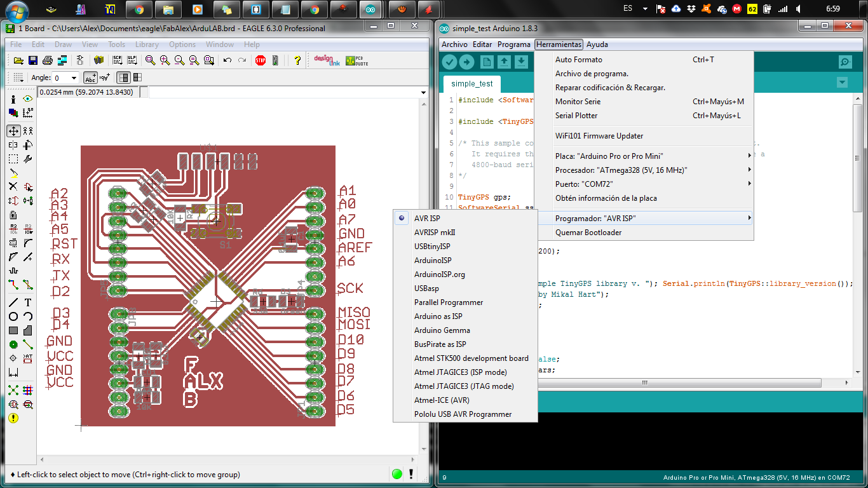Choose Quemar Bootloader menu entry

coord(644,233)
